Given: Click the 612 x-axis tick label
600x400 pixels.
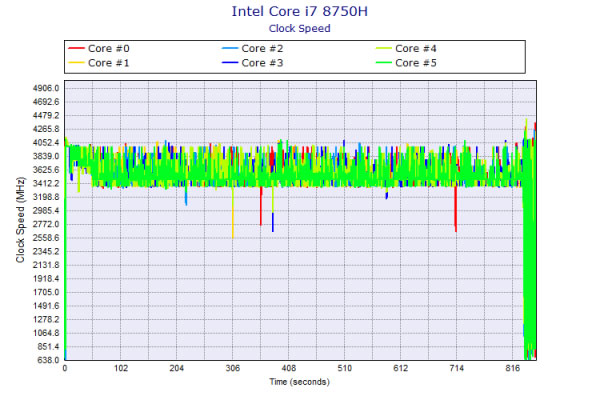Looking at the screenshot, I should 400,368.
